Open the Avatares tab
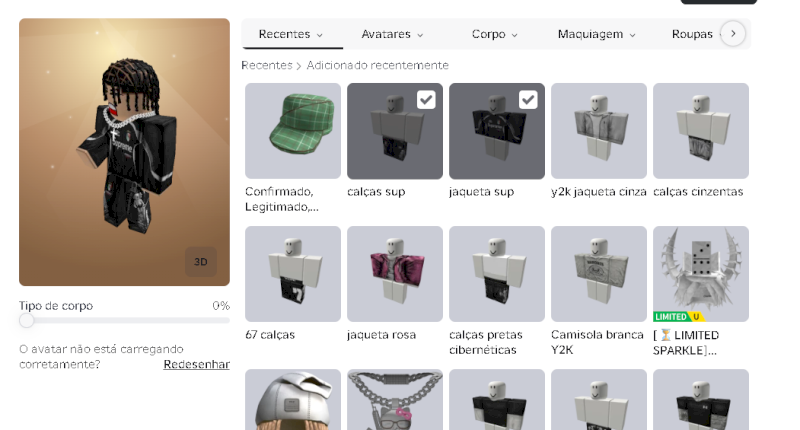 click(x=392, y=34)
